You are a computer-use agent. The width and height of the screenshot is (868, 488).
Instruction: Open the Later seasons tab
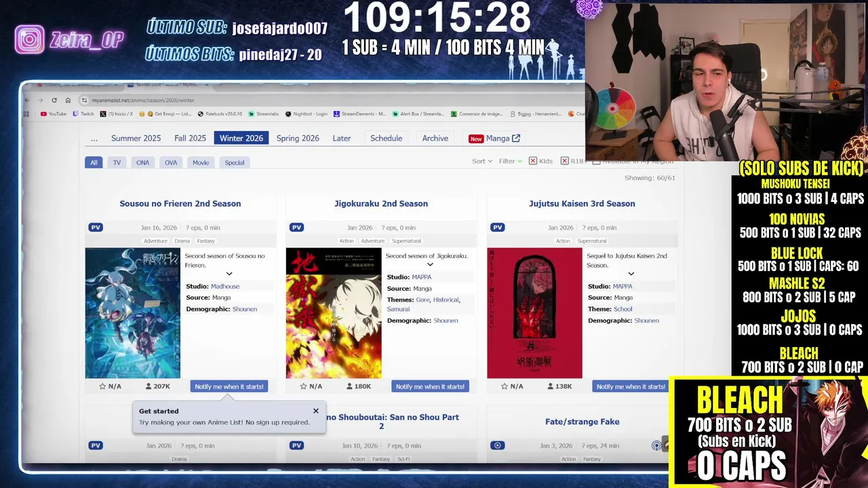[342, 138]
